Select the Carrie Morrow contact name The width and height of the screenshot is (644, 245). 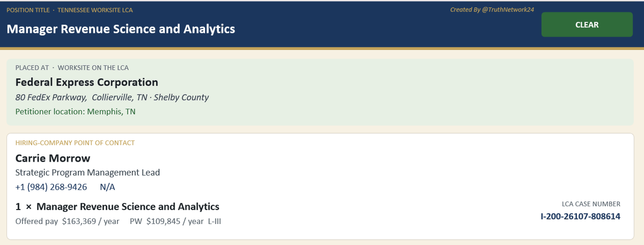[x=53, y=158]
